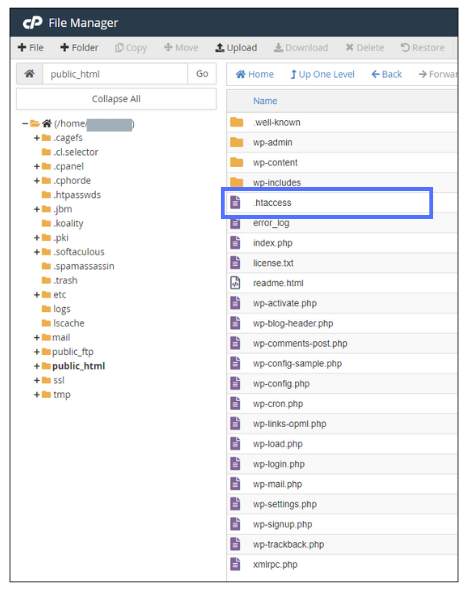Open the Upload dialog
The width and height of the screenshot is (468, 592).
[236, 48]
